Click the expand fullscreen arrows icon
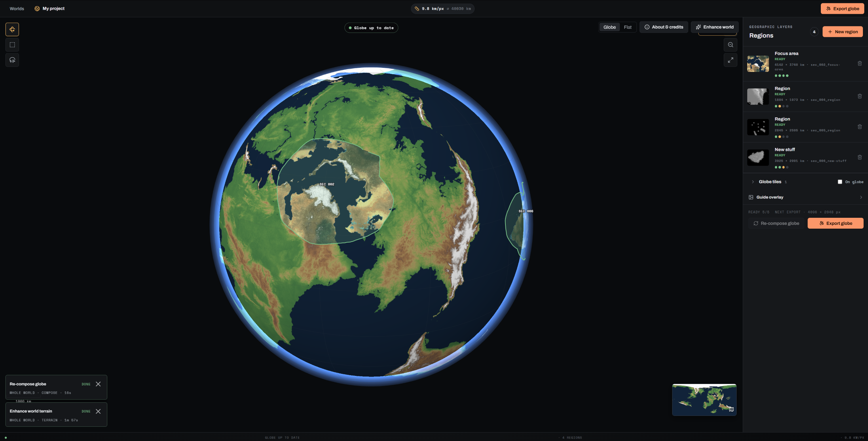868x441 pixels. tap(731, 60)
